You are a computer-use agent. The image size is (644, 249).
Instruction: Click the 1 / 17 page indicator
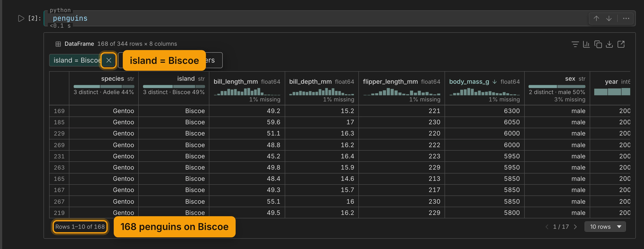tap(561, 227)
